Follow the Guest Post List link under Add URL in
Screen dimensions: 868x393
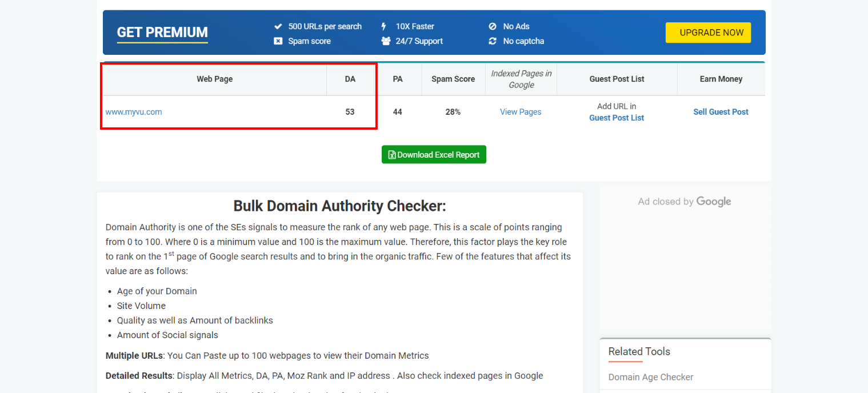tap(617, 118)
